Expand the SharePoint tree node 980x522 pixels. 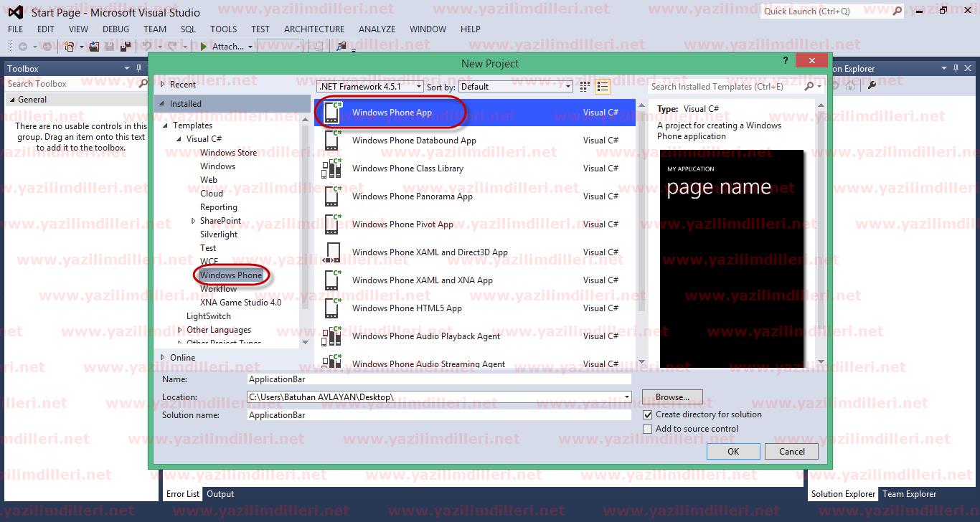tap(194, 221)
